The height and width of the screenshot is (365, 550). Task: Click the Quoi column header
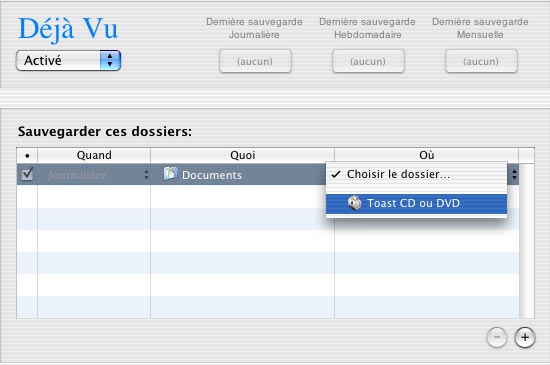click(242, 155)
